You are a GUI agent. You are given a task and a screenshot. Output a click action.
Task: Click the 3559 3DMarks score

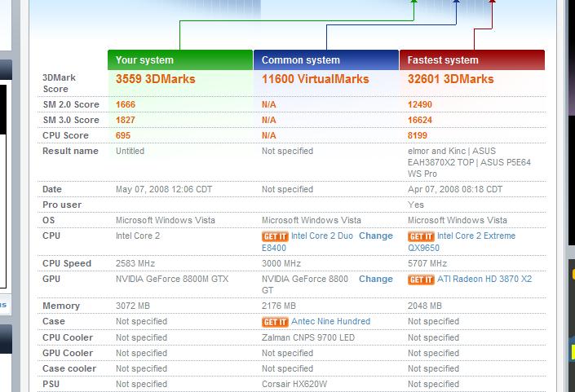coord(156,79)
